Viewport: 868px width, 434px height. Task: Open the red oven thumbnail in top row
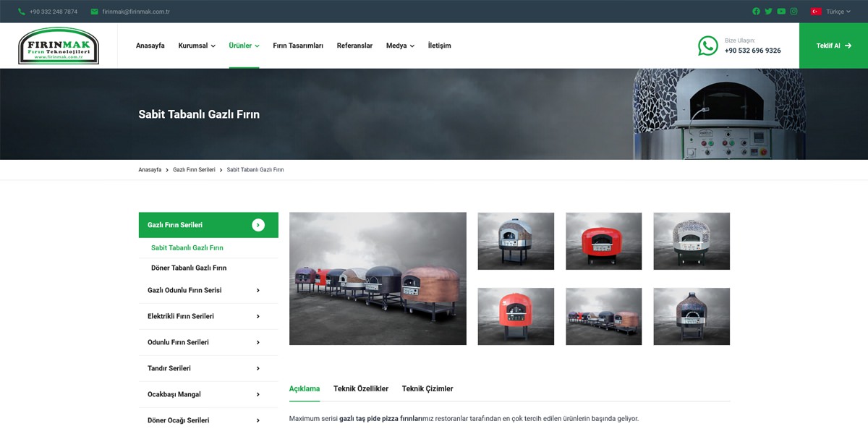604,241
